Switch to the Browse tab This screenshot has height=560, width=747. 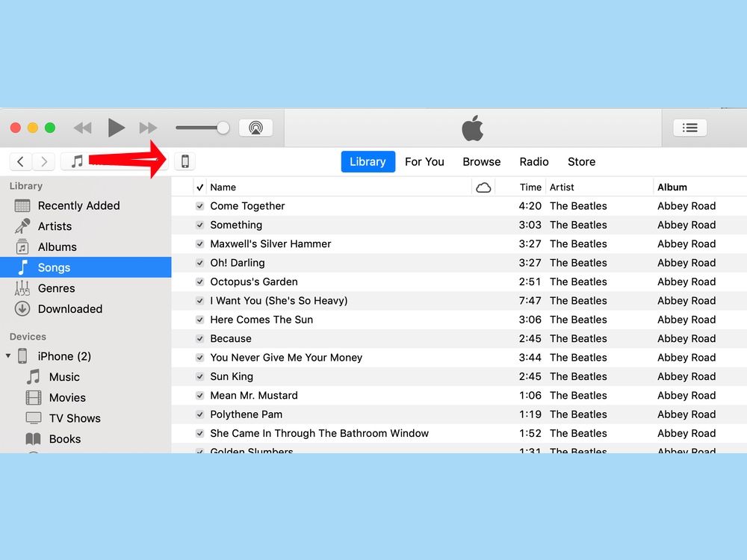(x=481, y=161)
